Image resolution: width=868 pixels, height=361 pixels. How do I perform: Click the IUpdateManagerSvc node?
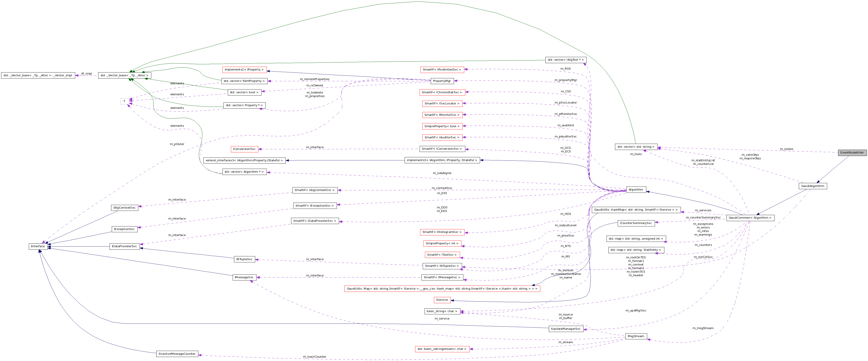click(x=566, y=329)
